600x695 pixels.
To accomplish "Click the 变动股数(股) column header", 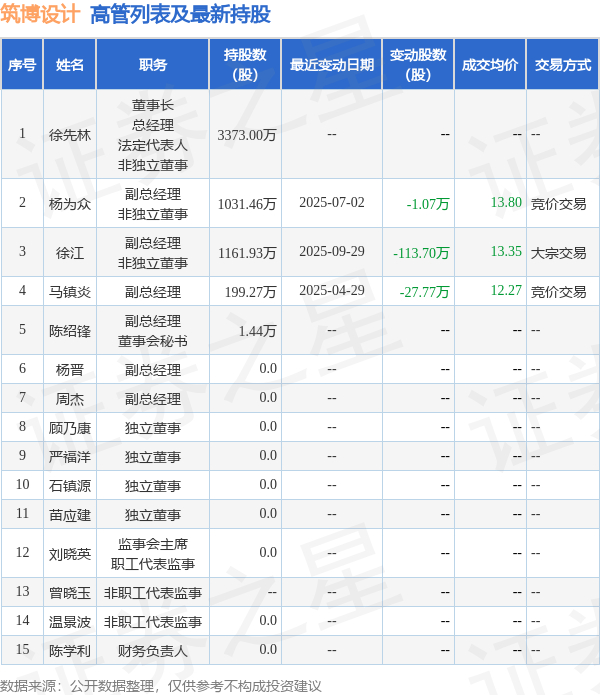I will (418, 65).
